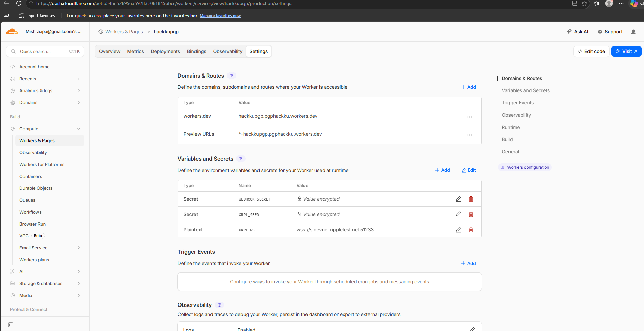The image size is (644, 331).
Task: Expand the Email Service submenu
Action: [x=79, y=248]
